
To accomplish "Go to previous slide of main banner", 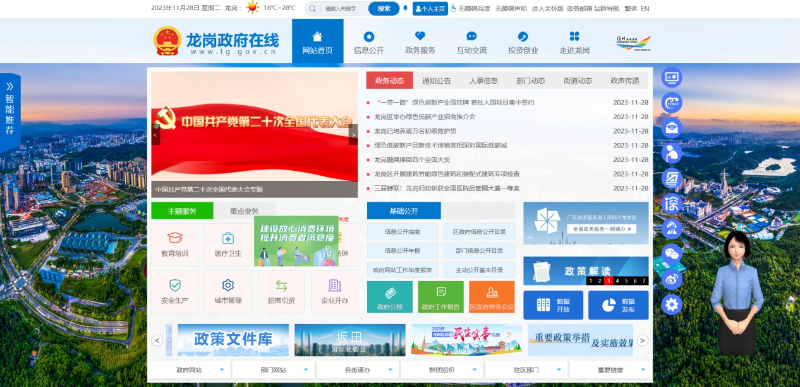I will [156, 135].
